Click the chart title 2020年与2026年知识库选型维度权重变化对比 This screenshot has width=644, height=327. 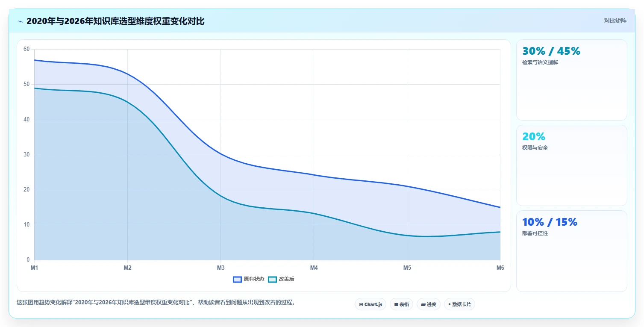click(x=115, y=21)
